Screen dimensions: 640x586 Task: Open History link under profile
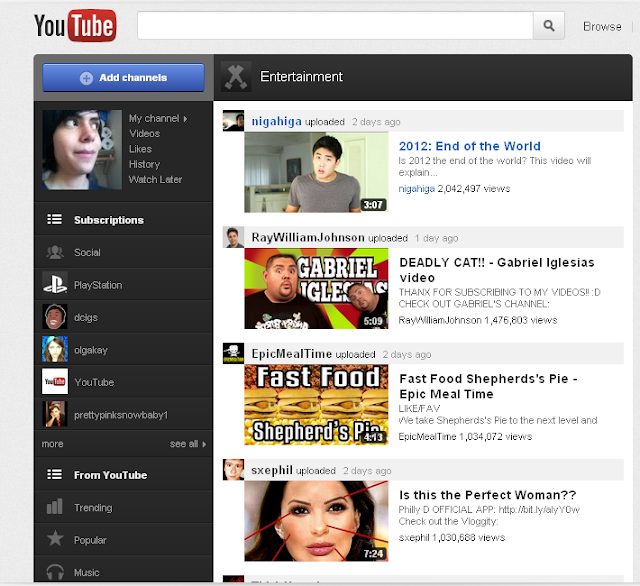(x=144, y=164)
